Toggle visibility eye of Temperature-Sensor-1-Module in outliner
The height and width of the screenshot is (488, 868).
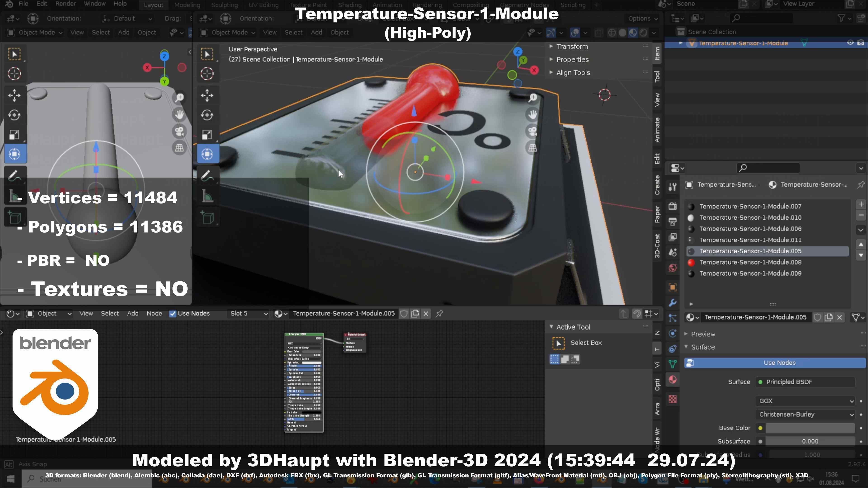(850, 43)
